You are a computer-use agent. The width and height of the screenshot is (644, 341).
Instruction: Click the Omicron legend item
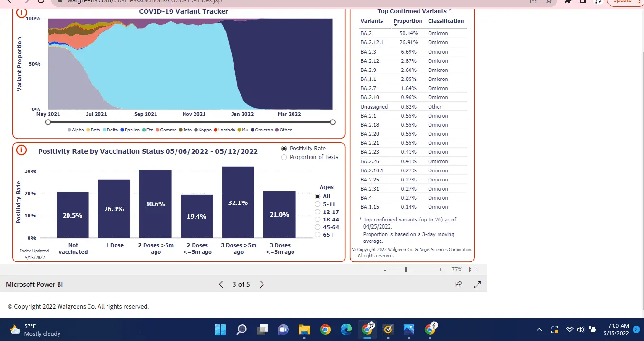(262, 130)
